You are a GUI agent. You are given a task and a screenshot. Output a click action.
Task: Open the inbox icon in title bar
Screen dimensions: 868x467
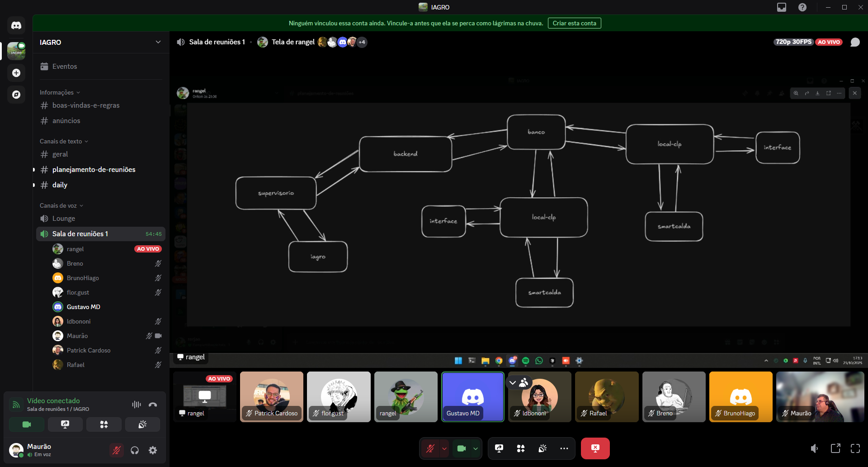click(782, 7)
